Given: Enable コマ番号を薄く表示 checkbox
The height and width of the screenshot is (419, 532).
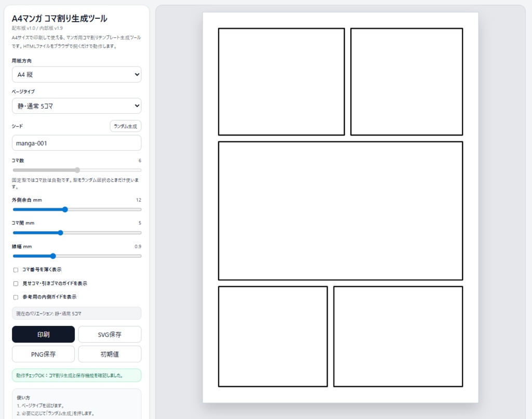Looking at the screenshot, I should coord(16,270).
